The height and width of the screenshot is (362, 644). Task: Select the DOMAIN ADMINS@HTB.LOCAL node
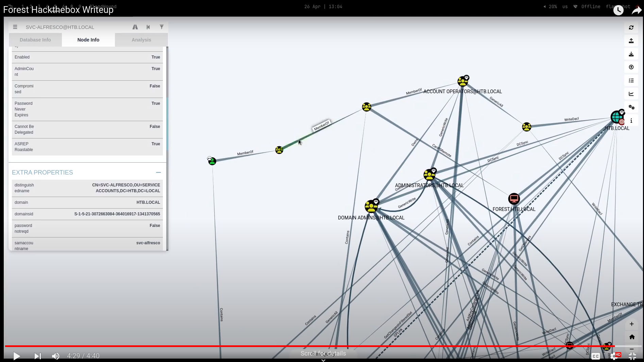371,205
